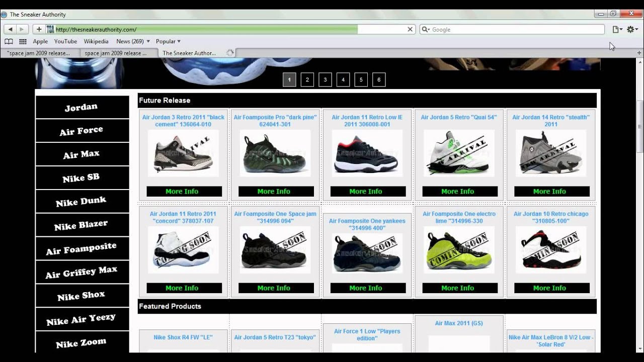Open the Air Griffey Max category
Image resolution: width=644 pixels, height=362 pixels.
click(82, 273)
